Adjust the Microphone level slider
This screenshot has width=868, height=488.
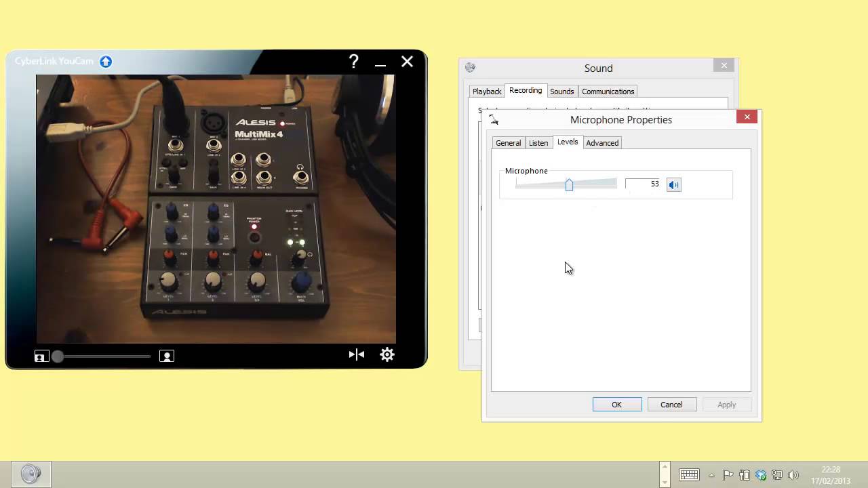pyautogui.click(x=569, y=184)
